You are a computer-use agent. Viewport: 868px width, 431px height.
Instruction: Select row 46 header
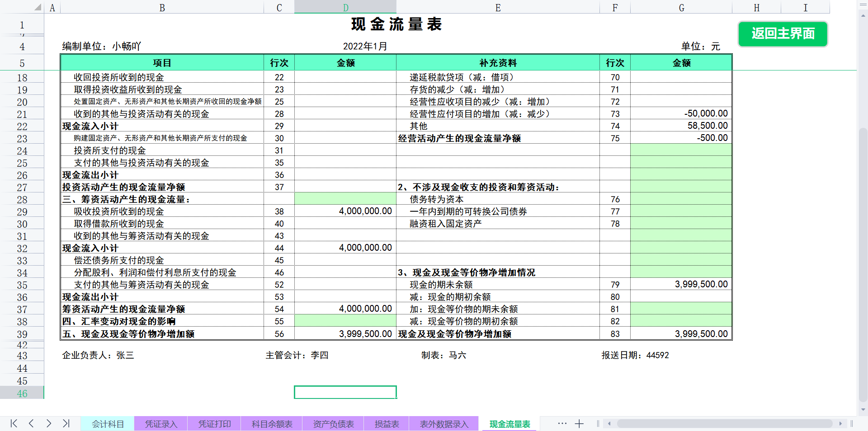pyautogui.click(x=22, y=393)
